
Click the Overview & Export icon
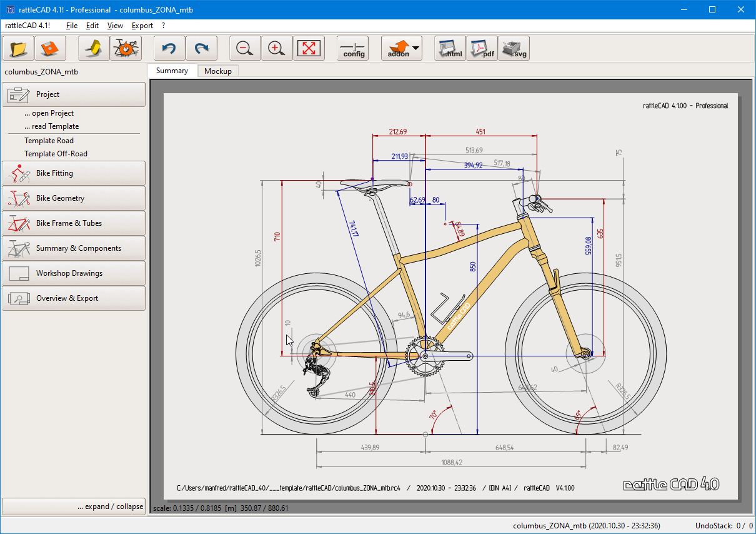(19, 298)
